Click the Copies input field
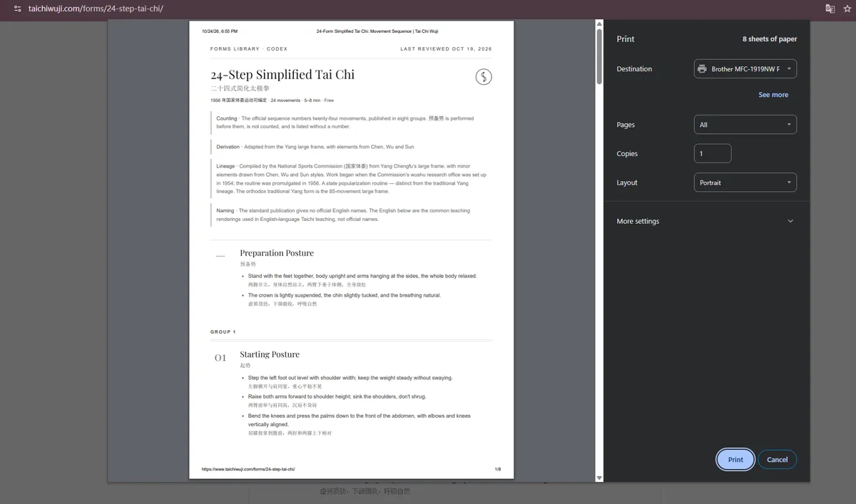Screen dimensions: 856x504 point(713,153)
